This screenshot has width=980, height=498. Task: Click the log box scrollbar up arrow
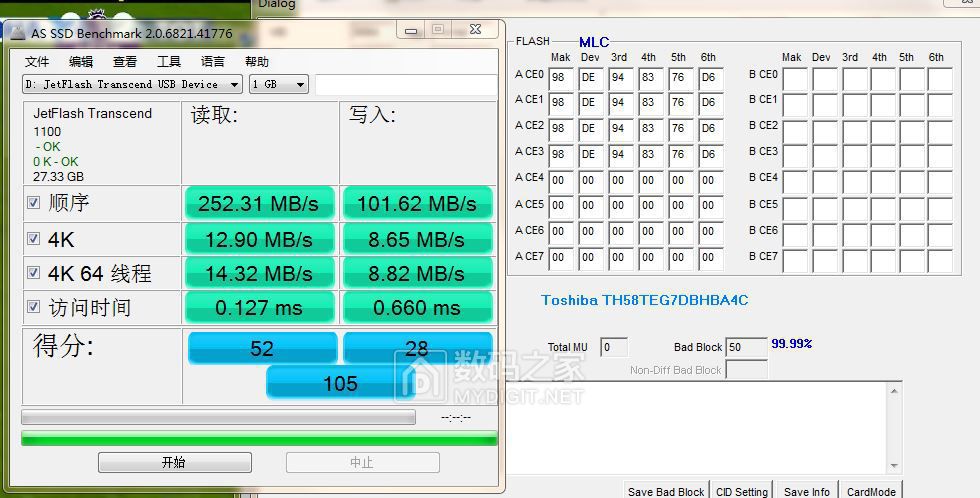pos(894,391)
